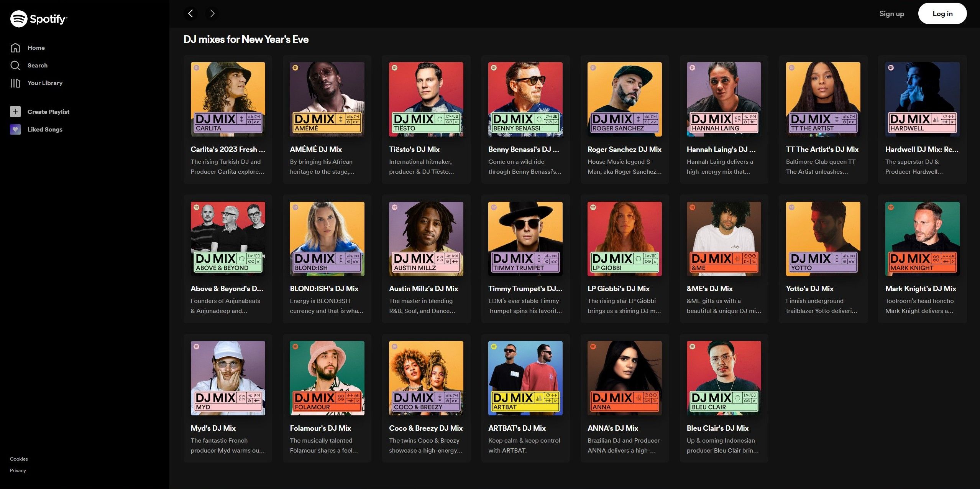Click the Log in button

(x=942, y=13)
